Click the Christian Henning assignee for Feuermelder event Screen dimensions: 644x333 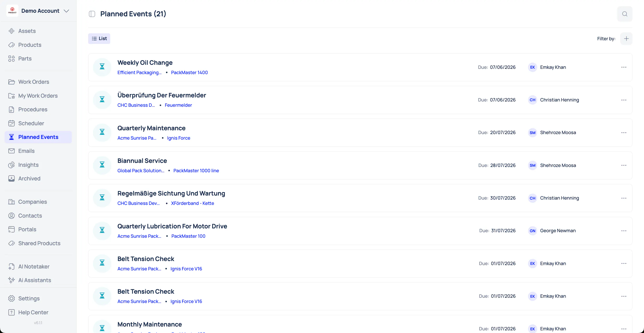point(559,100)
